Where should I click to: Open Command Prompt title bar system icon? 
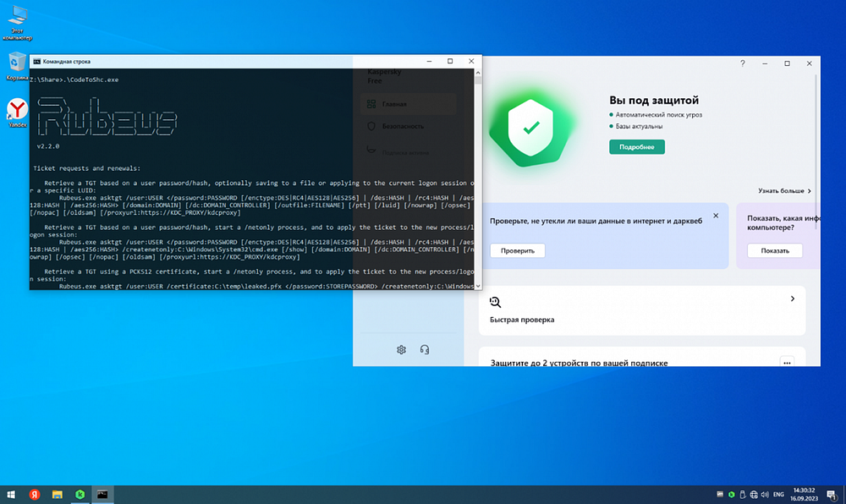click(x=36, y=62)
